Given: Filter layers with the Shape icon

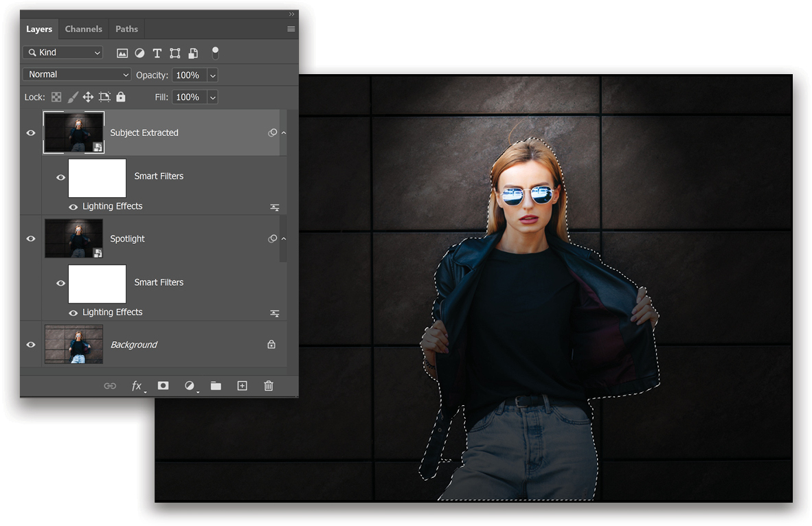Looking at the screenshot, I should tap(174, 53).
